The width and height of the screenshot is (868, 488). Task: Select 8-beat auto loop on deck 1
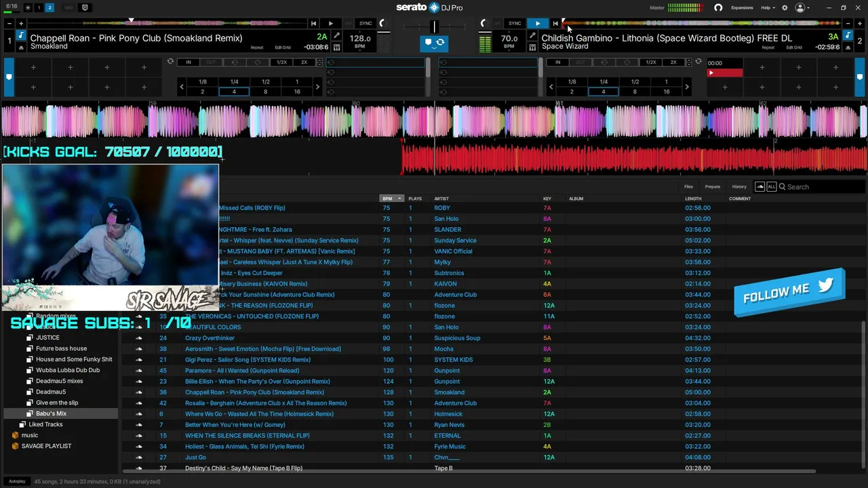pos(265,91)
